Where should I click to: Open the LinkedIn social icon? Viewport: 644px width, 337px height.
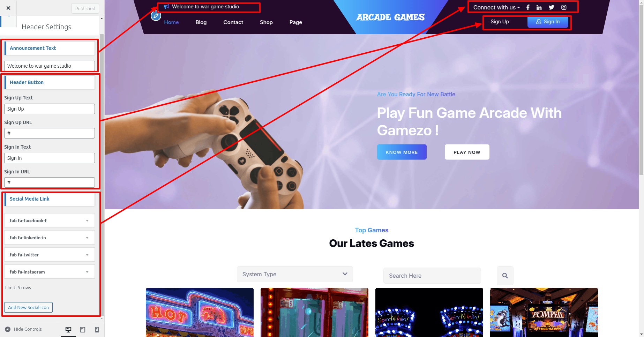[539, 7]
